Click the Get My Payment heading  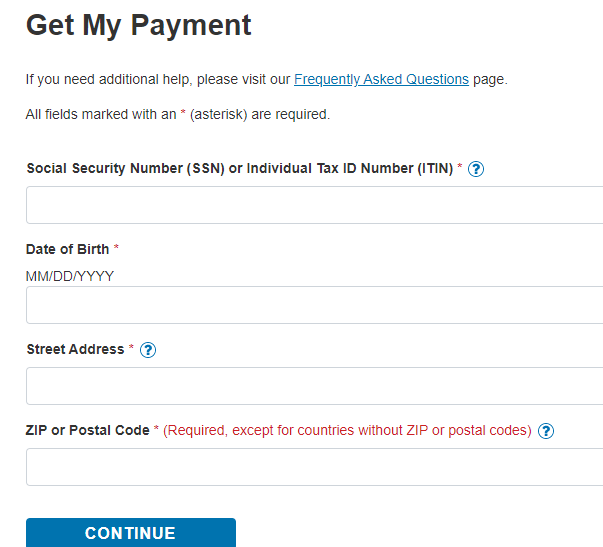(139, 25)
